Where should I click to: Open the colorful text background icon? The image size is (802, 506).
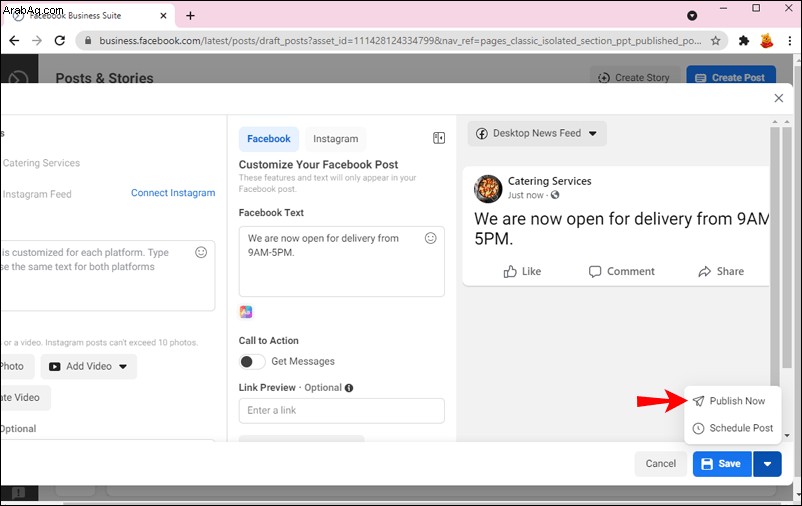coord(246,312)
